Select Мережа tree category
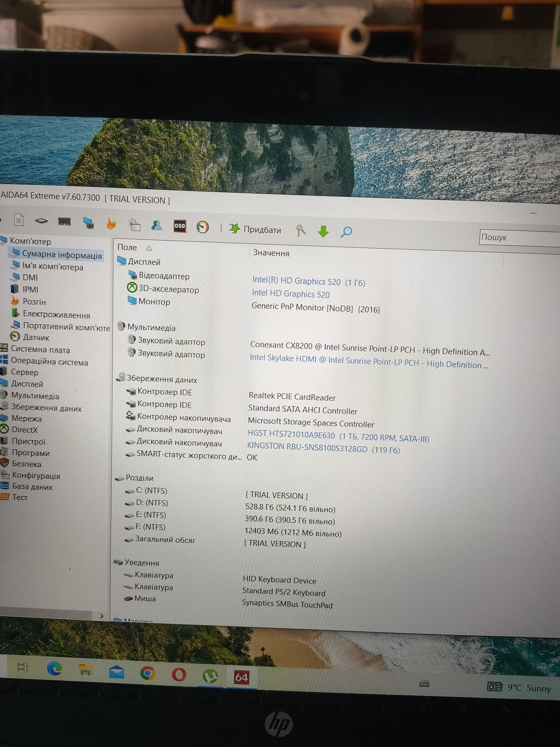 pos(21,418)
